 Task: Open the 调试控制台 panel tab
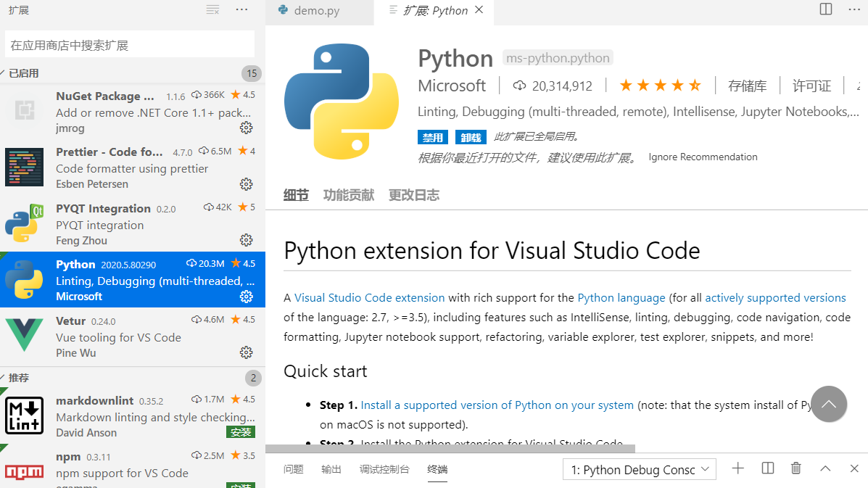tap(384, 469)
